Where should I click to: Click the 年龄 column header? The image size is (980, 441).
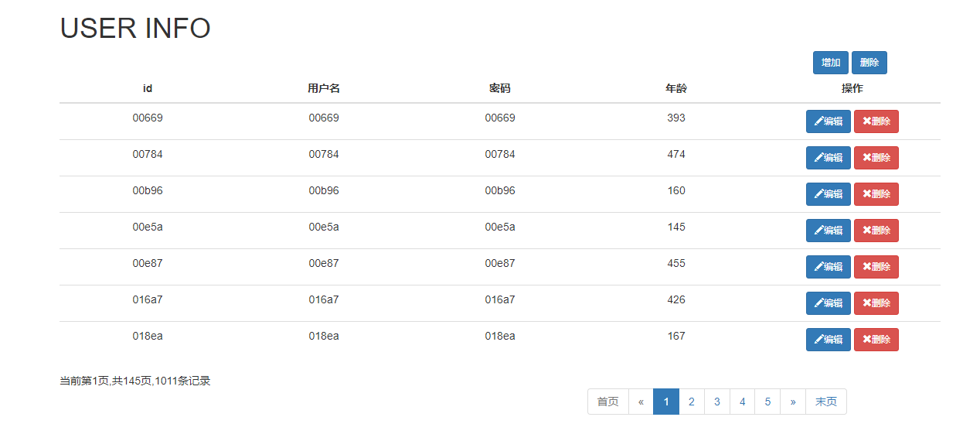click(x=676, y=88)
